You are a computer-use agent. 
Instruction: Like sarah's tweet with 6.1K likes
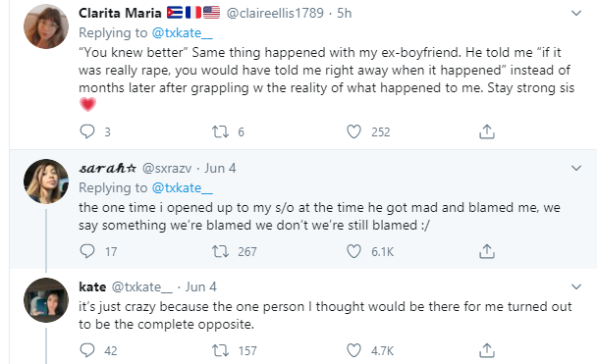pyautogui.click(x=353, y=251)
